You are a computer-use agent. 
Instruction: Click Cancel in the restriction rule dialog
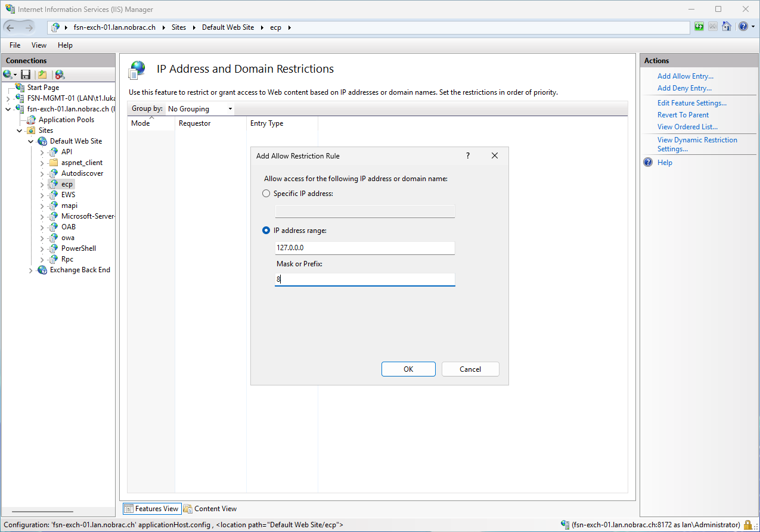[470, 369]
